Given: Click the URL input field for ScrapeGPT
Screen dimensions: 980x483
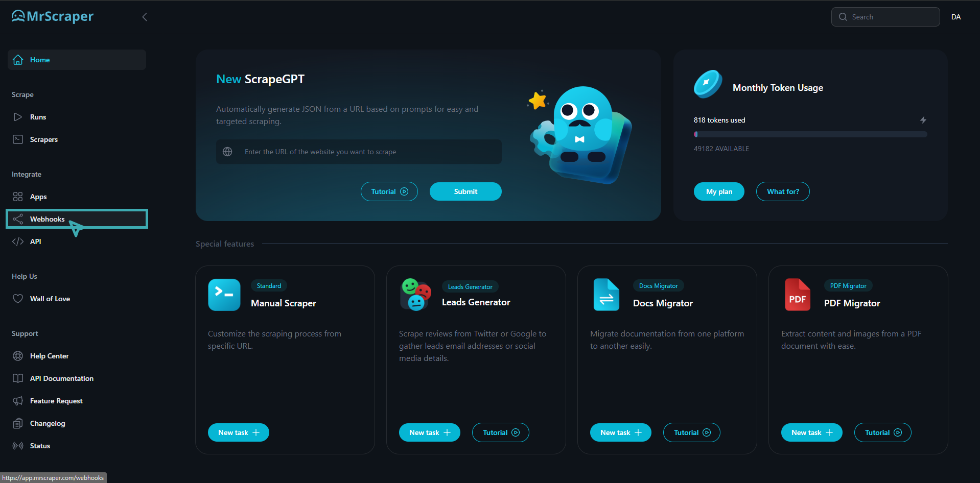Looking at the screenshot, I should pyautogui.click(x=359, y=152).
